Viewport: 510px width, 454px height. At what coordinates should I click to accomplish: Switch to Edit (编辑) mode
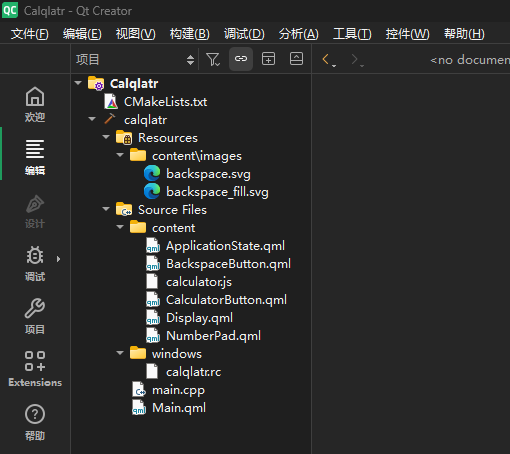click(35, 157)
